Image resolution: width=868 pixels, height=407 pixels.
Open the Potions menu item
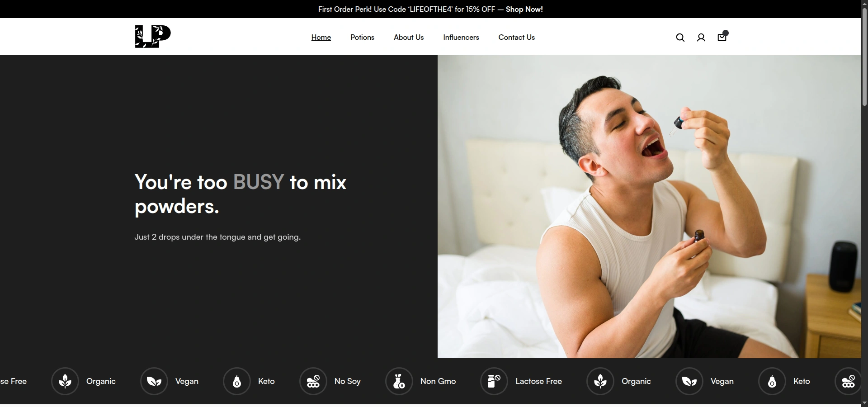pos(362,38)
